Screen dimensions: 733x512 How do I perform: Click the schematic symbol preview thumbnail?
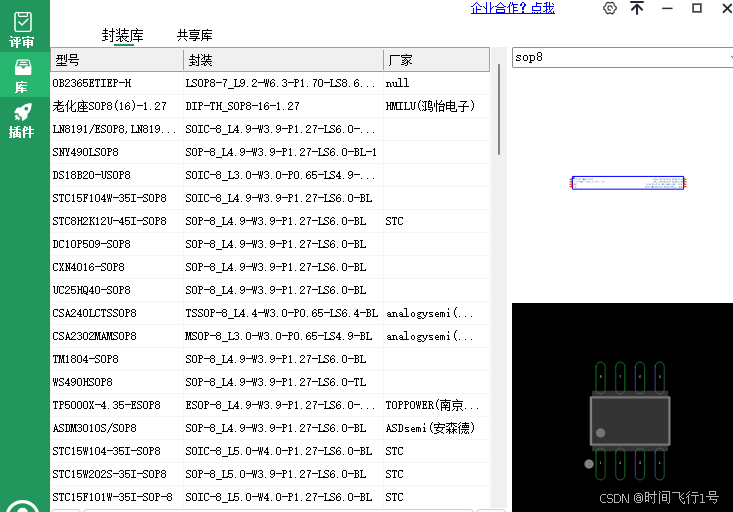628,183
